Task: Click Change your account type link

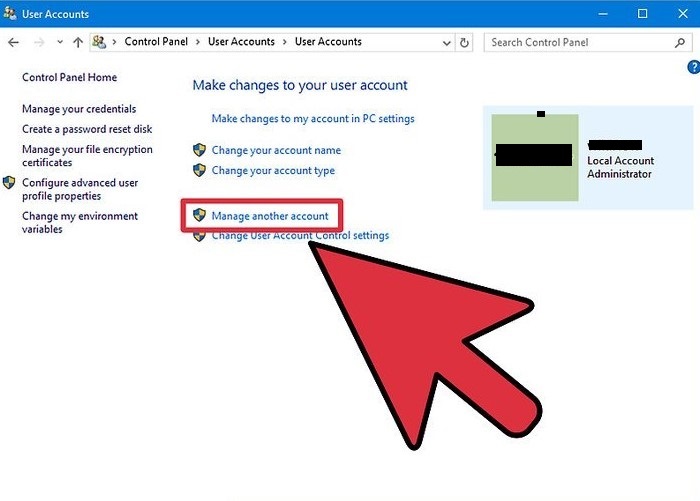Action: pyautogui.click(x=273, y=171)
